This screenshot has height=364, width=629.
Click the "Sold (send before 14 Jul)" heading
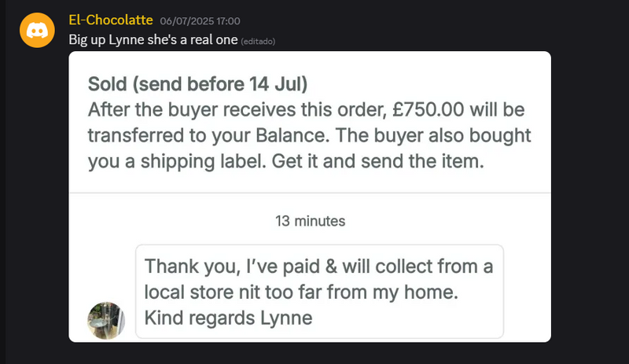198,84
